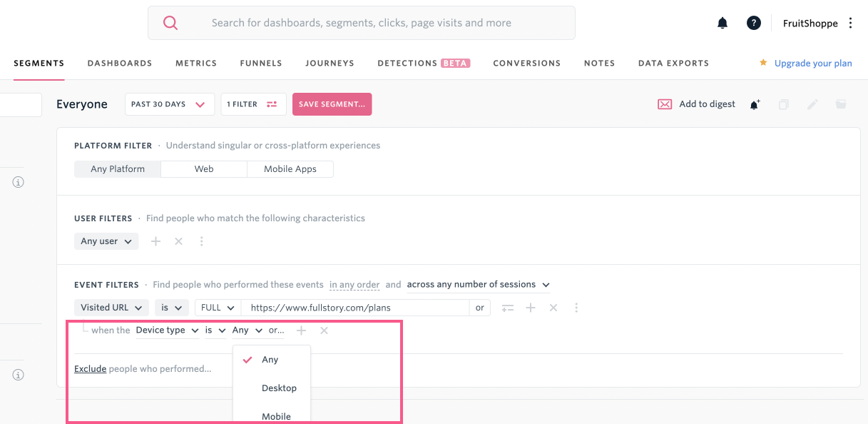Click the URL field with fullstory.com/plans
Viewport: 868px width, 424px height.
click(x=354, y=308)
